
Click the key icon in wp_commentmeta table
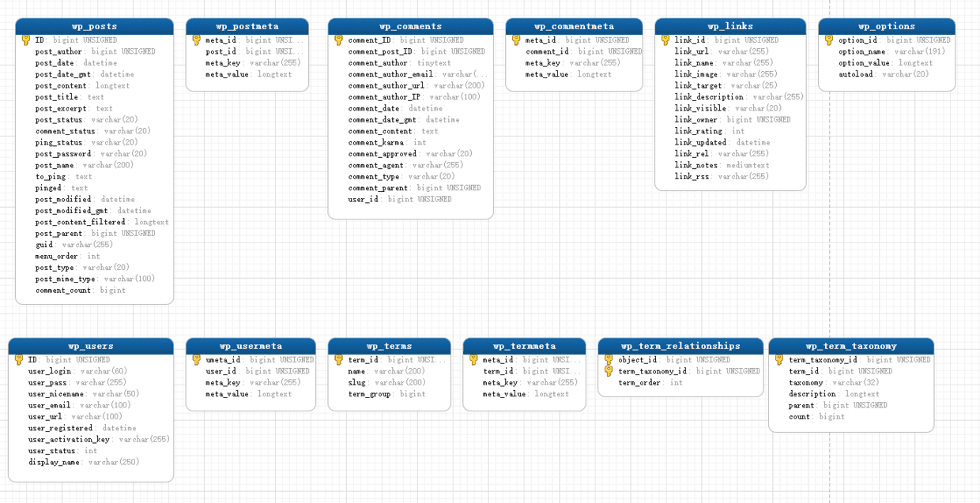(x=515, y=40)
